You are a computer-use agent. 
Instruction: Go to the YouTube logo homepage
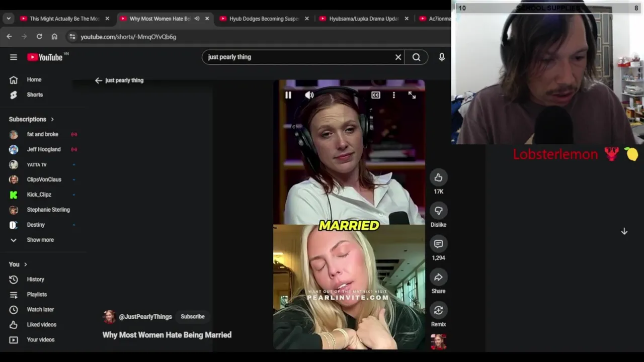point(45,57)
